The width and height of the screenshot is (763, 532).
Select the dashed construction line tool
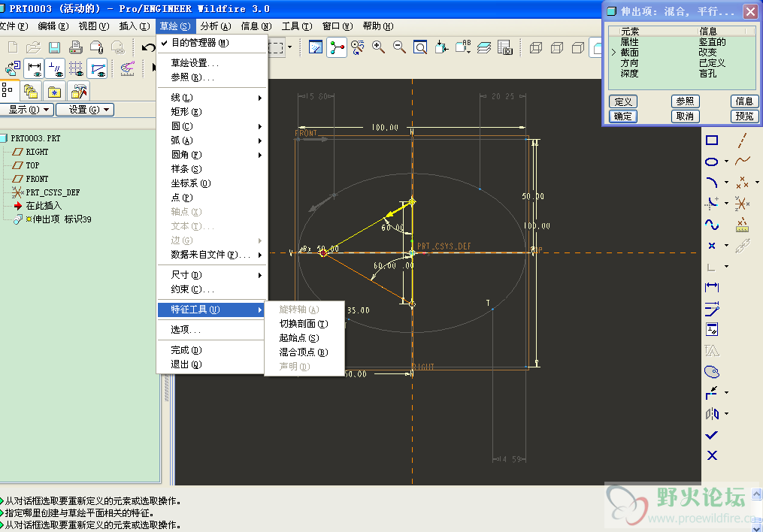click(x=742, y=141)
